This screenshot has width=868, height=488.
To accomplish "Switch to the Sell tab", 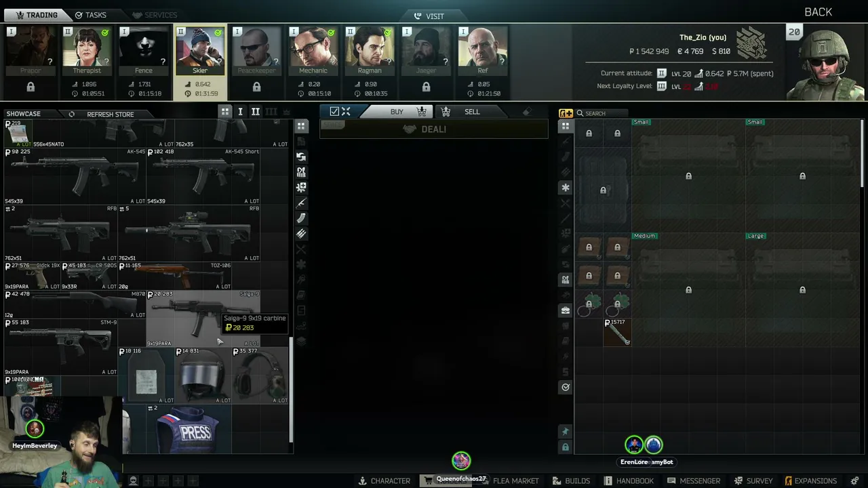I will click(x=472, y=112).
